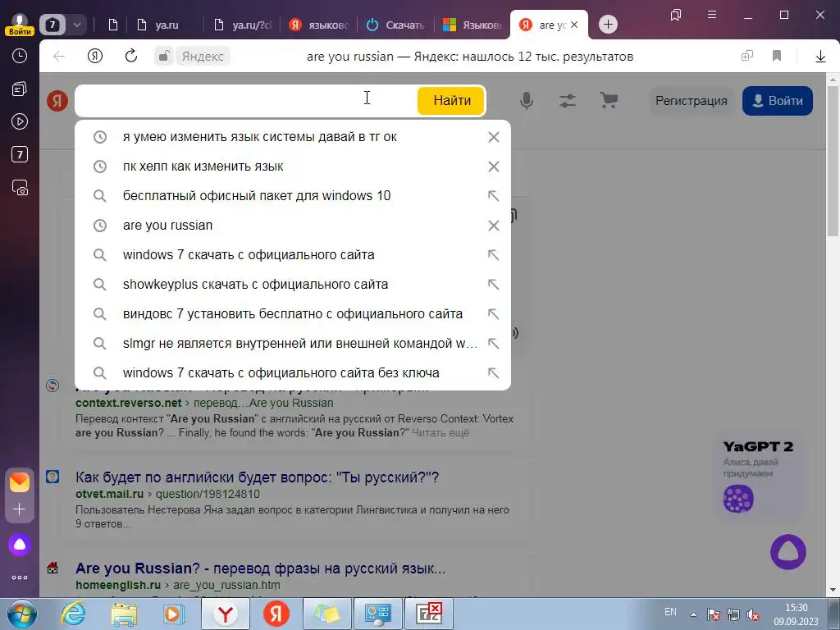
Task: Click the blue Войти button
Action: click(778, 101)
